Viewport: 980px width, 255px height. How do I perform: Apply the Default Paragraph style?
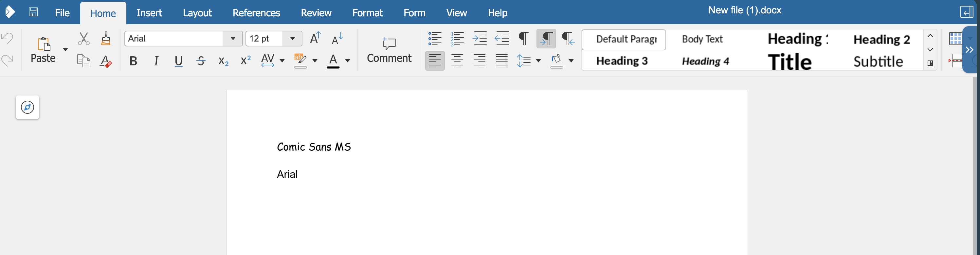pyautogui.click(x=624, y=40)
